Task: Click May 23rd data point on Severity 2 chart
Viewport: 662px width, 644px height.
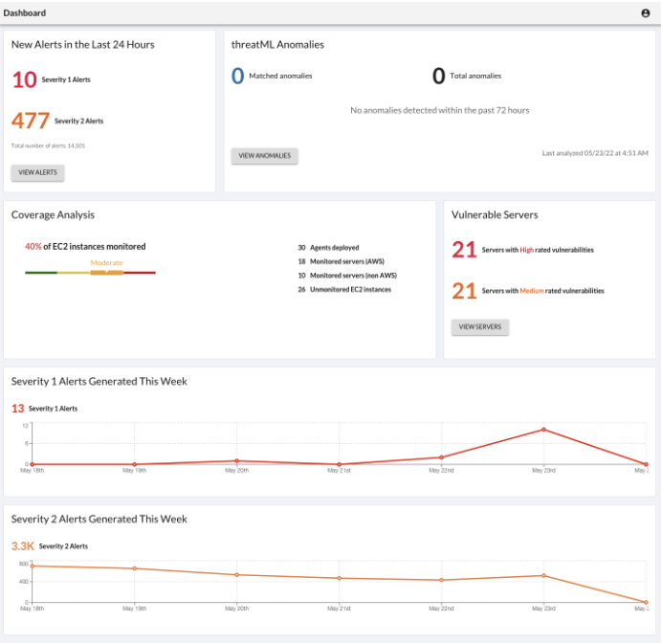Action: 543,576
